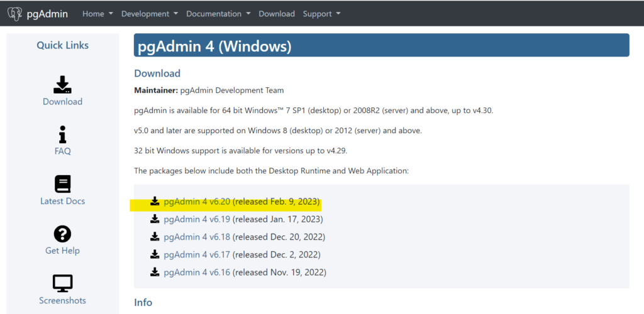Click download icon beside pgAdmin 4 v6.18

[x=155, y=237]
